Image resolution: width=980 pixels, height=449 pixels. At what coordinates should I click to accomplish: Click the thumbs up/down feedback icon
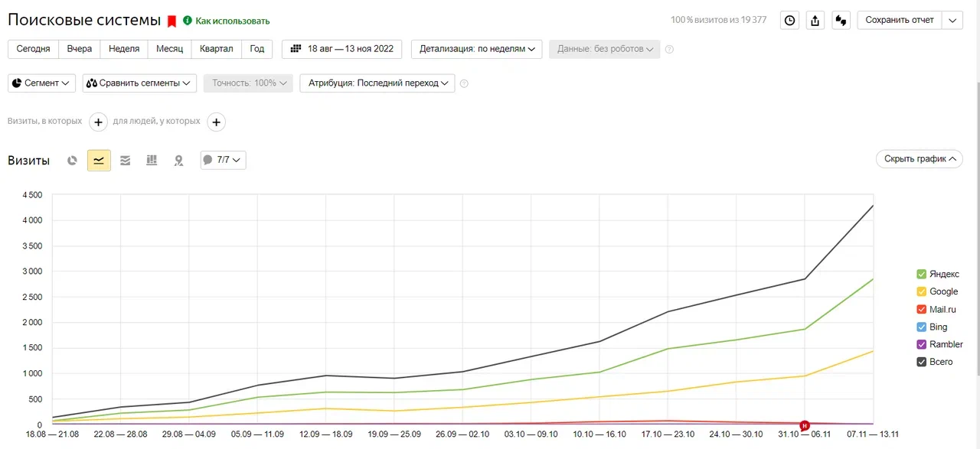(x=841, y=21)
